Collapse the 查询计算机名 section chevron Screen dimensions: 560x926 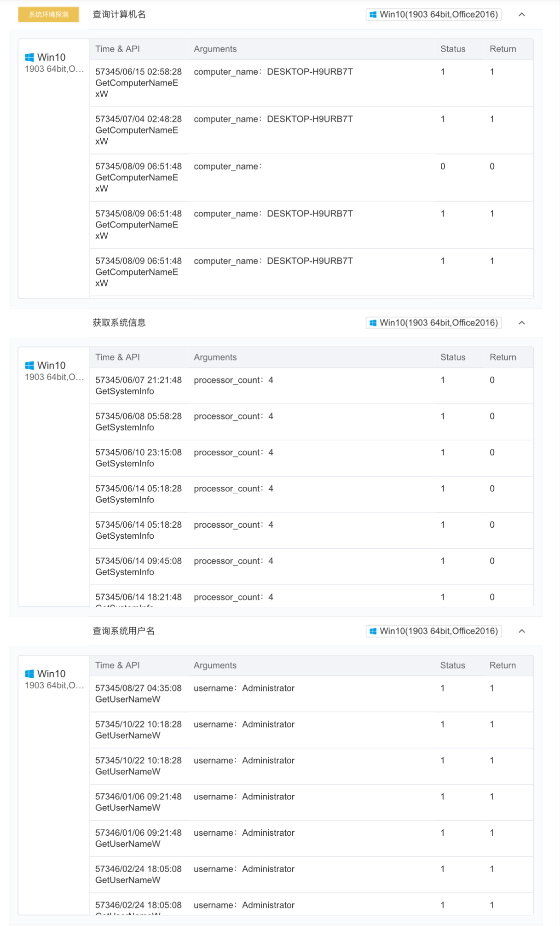[x=521, y=15]
